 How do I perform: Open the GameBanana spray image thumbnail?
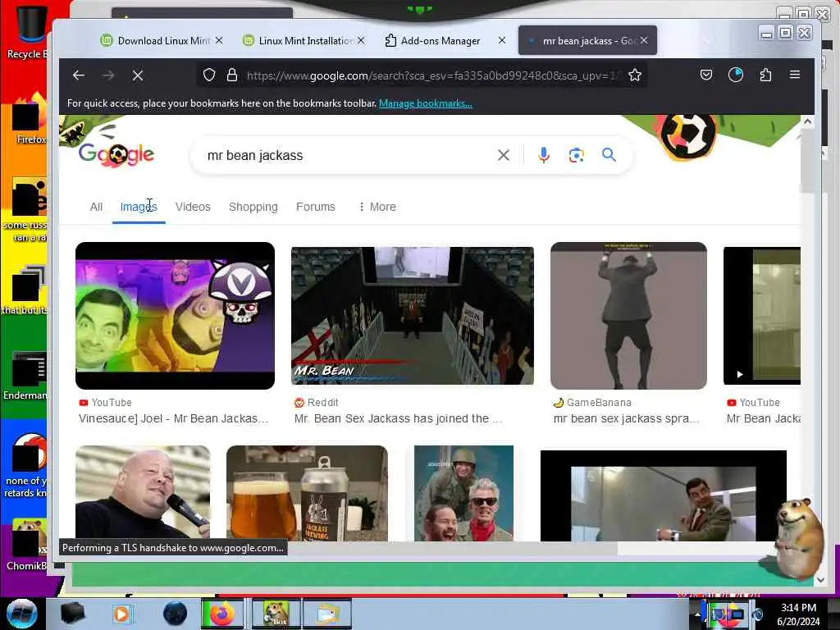[628, 316]
